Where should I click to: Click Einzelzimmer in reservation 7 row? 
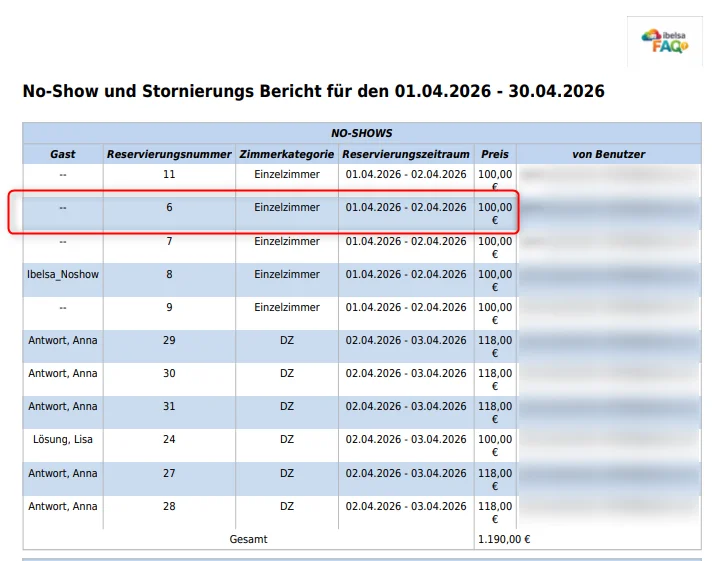click(287, 241)
